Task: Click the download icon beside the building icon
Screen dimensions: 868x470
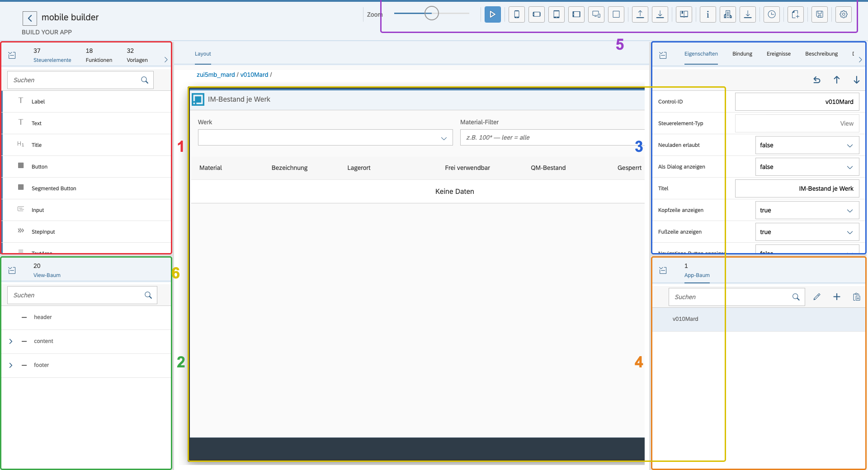Action: point(748,14)
